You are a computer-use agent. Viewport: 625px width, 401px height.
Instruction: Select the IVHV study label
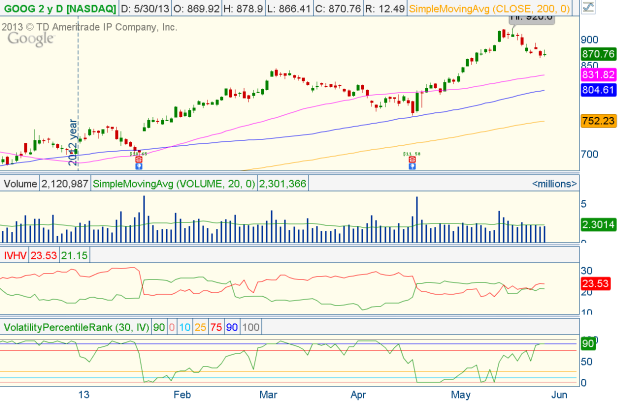(x=16, y=256)
